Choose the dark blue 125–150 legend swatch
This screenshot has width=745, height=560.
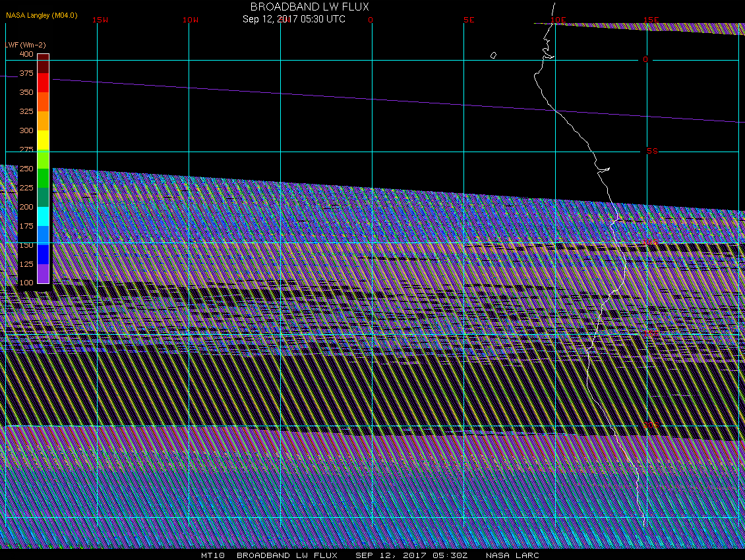click(x=44, y=254)
